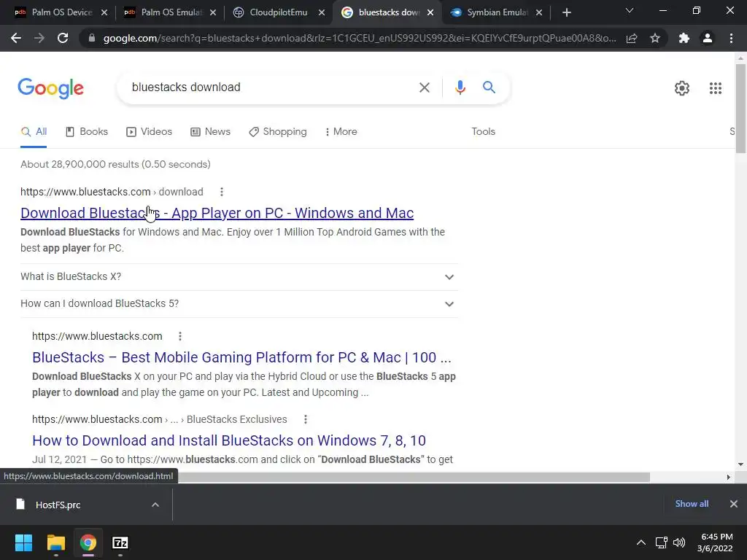Open options for BlueStacks Exclusives result

pyautogui.click(x=306, y=419)
